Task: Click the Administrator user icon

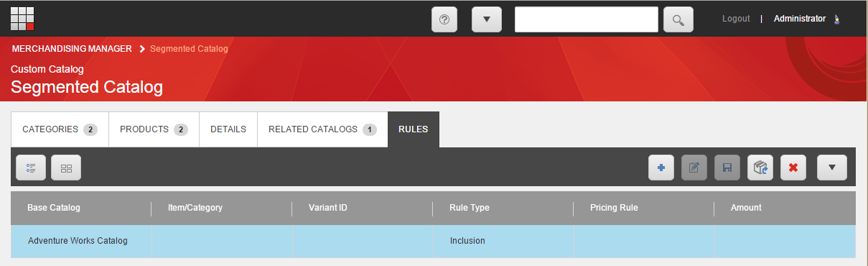Action: click(836, 19)
